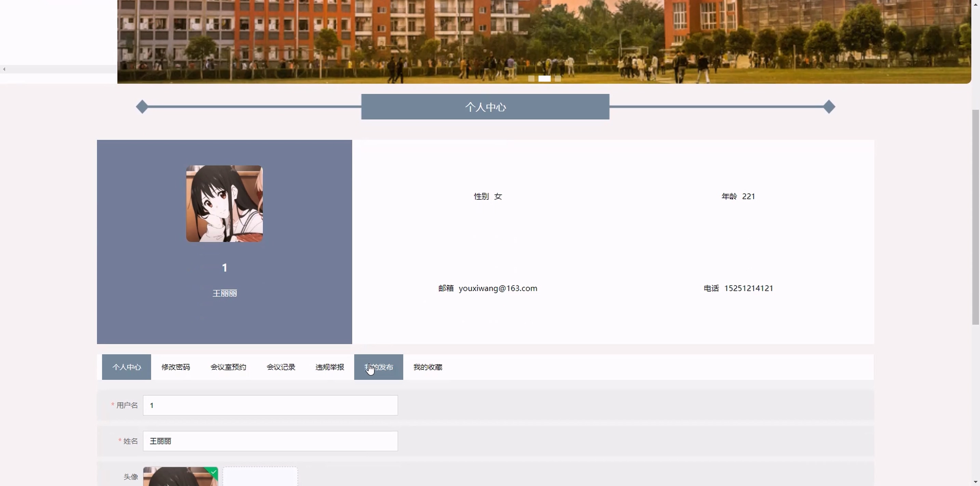Open the 我的收藏 tab
The image size is (980, 486).
[x=427, y=367]
